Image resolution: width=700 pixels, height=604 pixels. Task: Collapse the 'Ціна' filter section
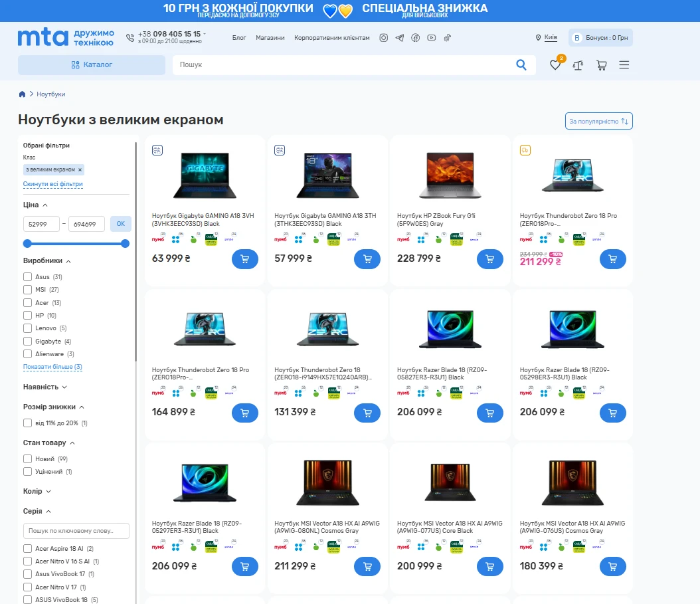pos(36,205)
